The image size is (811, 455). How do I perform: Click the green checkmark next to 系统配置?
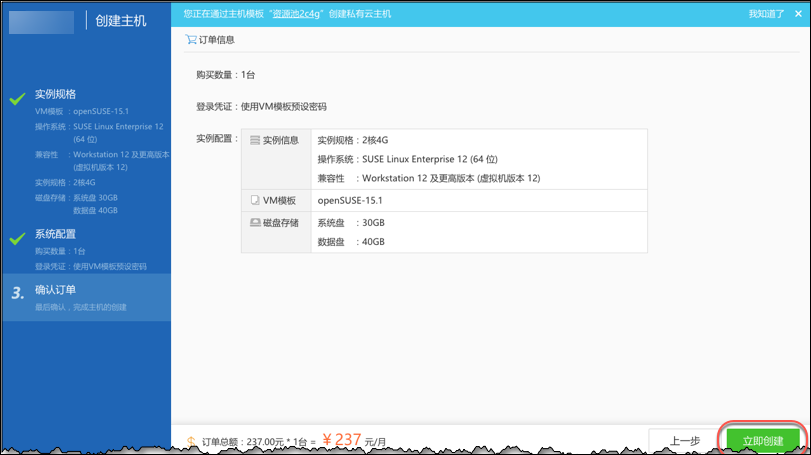pos(17,238)
